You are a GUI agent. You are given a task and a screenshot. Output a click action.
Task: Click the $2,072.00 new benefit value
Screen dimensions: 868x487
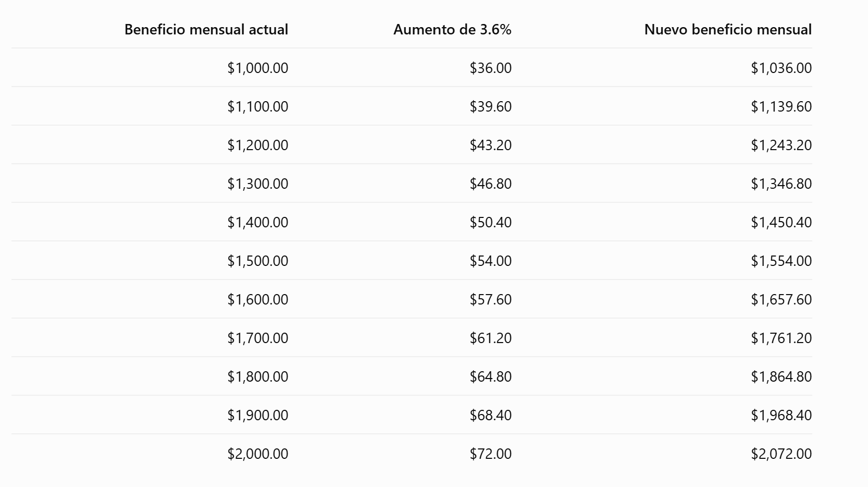coord(782,454)
